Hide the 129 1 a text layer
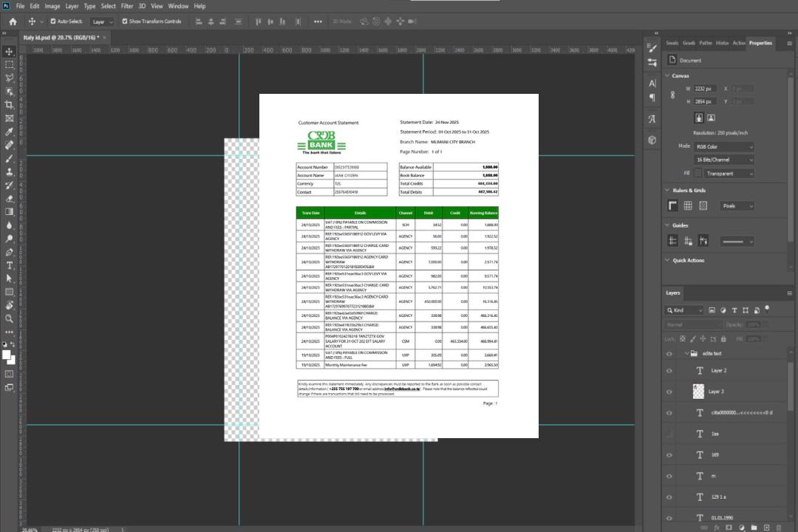Image resolution: width=798 pixels, height=532 pixels. (x=669, y=497)
